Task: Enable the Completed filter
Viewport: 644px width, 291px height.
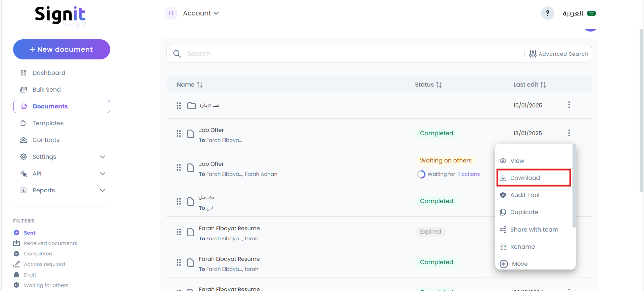Action: [x=38, y=254]
